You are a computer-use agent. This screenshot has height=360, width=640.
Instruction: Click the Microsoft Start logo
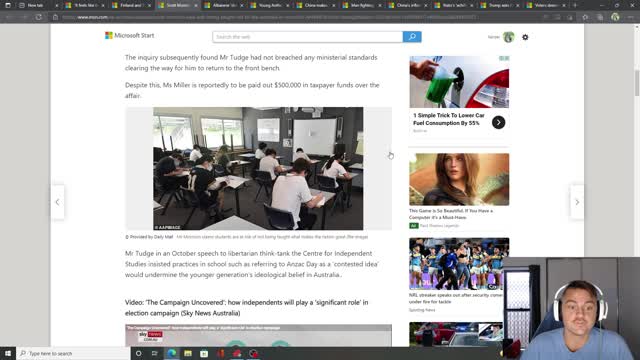(x=129, y=36)
